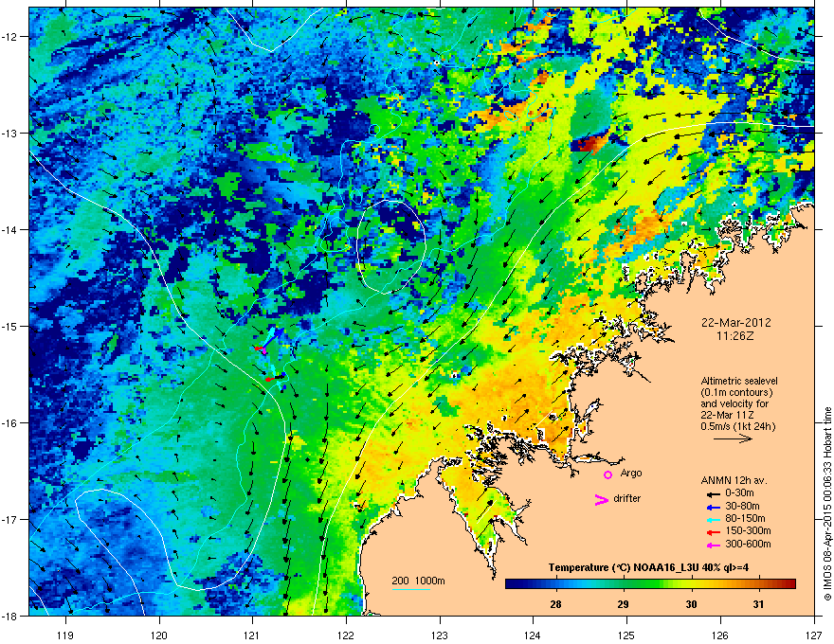Click longitude label '121' on bottom axis
Image resolution: width=834 pixels, height=644 pixels.
click(x=252, y=635)
